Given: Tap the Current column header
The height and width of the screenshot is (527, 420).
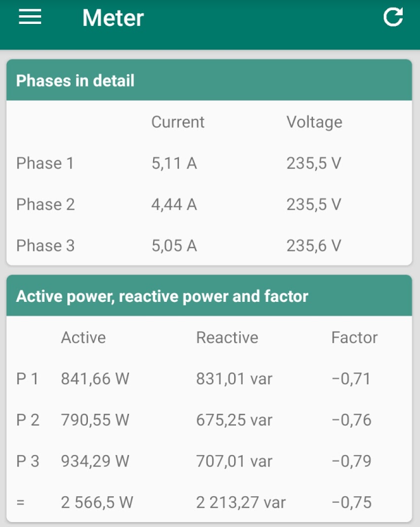Looking at the screenshot, I should point(178,122).
